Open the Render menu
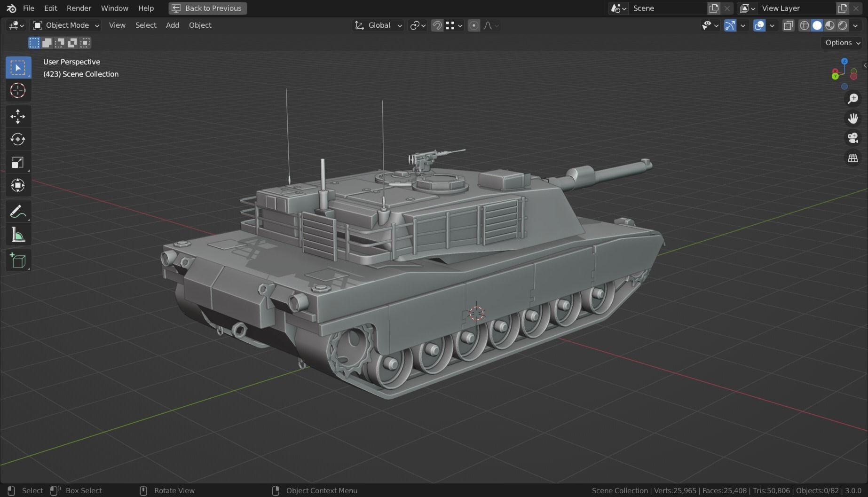The width and height of the screenshot is (868, 497). point(79,8)
